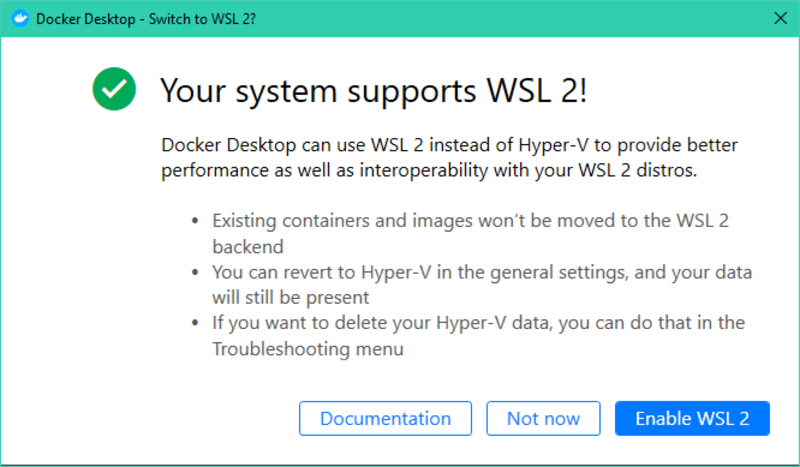Close the Switch to WSL 2 dialog
Image resolution: width=800 pixels, height=467 pixels.
tap(780, 19)
